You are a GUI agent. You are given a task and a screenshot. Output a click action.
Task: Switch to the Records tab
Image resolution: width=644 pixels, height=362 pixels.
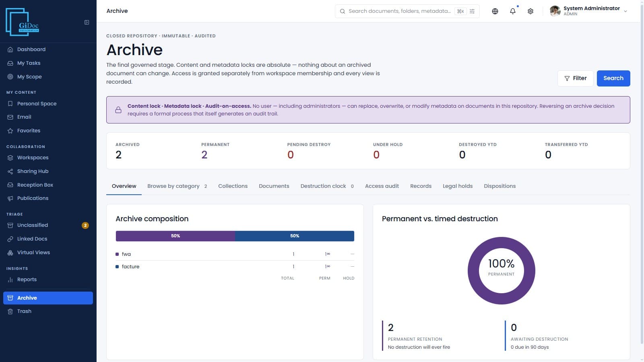tap(421, 186)
